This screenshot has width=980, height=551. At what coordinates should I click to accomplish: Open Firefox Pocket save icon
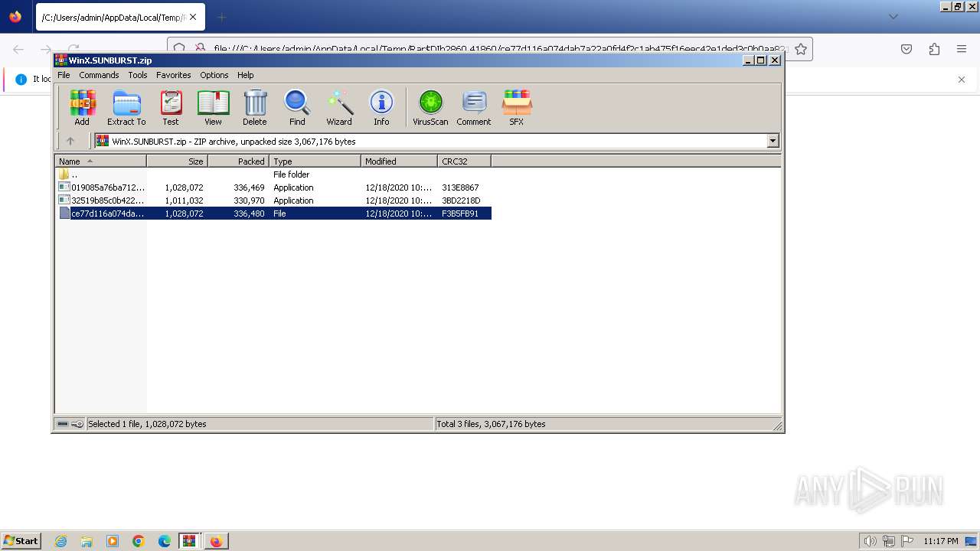pos(906,49)
